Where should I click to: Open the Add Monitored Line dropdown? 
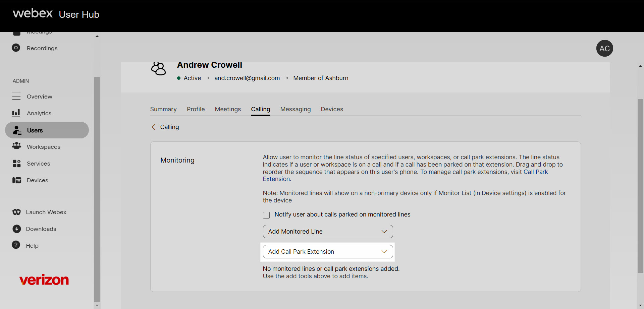[x=328, y=232]
